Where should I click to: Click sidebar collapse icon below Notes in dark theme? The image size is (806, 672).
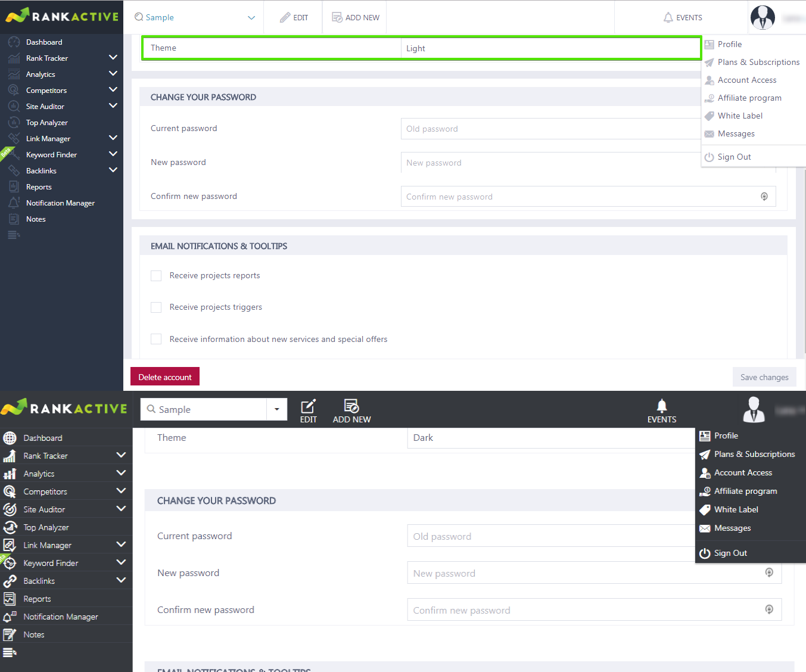click(10, 652)
